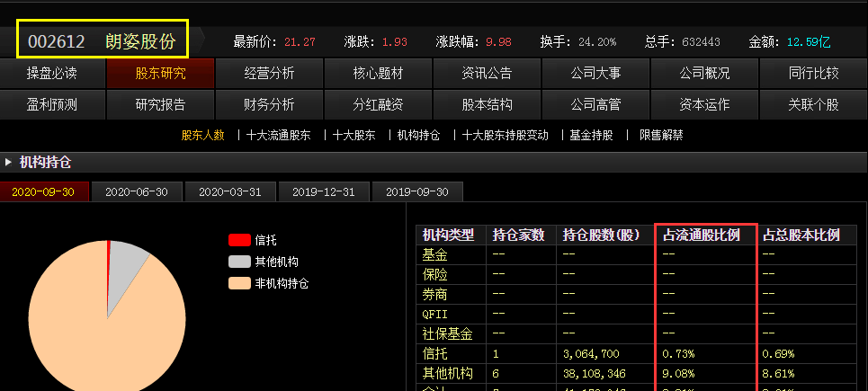Jump to 股东人数 subsection

[203, 136]
